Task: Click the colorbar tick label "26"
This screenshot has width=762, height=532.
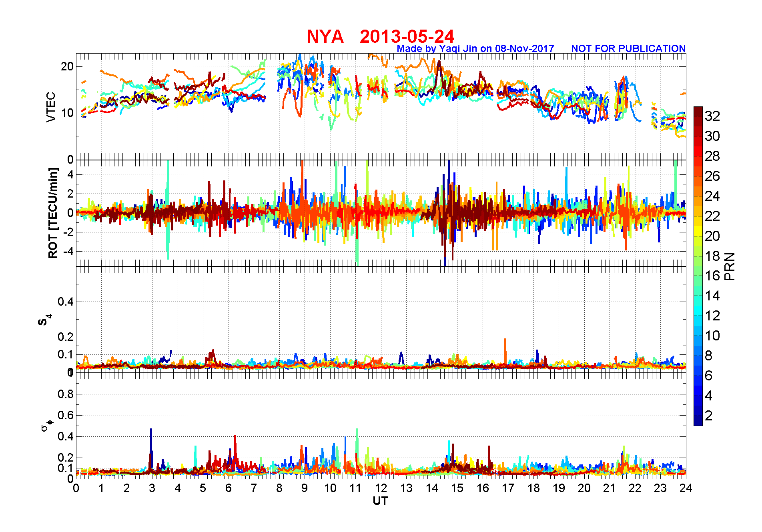Action: tap(712, 176)
